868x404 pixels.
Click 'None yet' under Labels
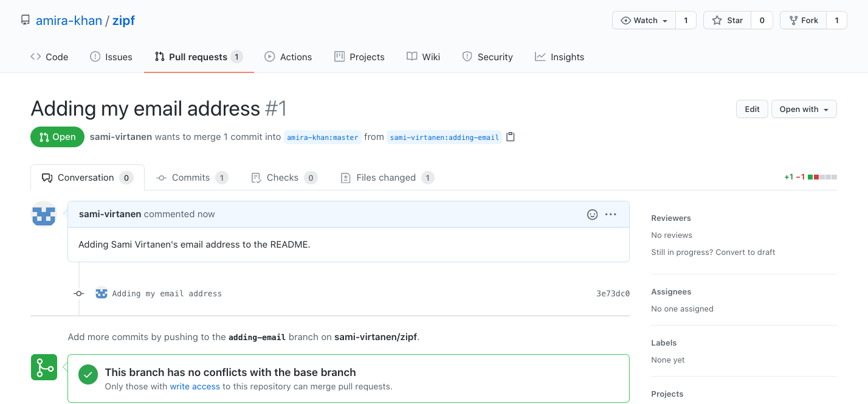tap(668, 360)
